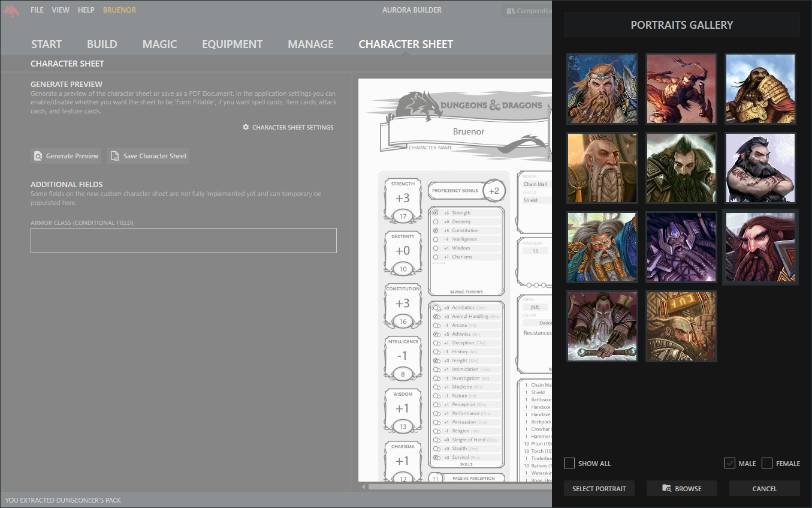Click the Browse folder search icon

pyautogui.click(x=666, y=489)
